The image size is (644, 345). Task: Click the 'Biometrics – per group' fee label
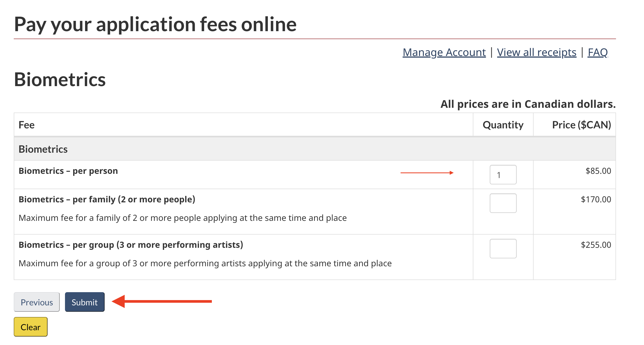(x=131, y=245)
